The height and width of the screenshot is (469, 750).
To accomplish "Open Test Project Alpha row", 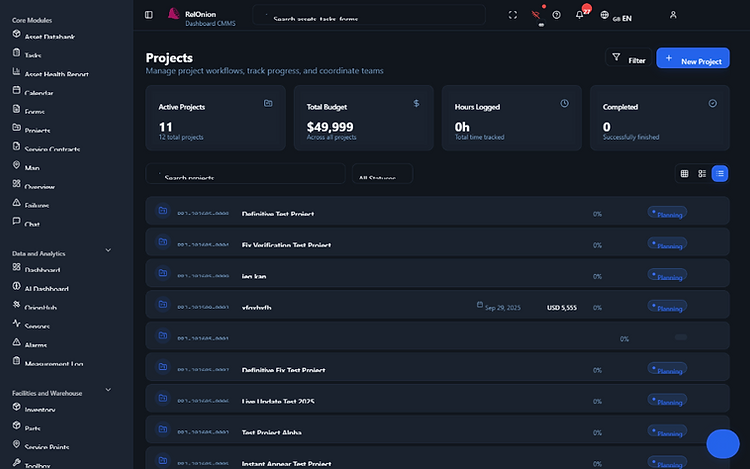I will pyautogui.click(x=437, y=429).
